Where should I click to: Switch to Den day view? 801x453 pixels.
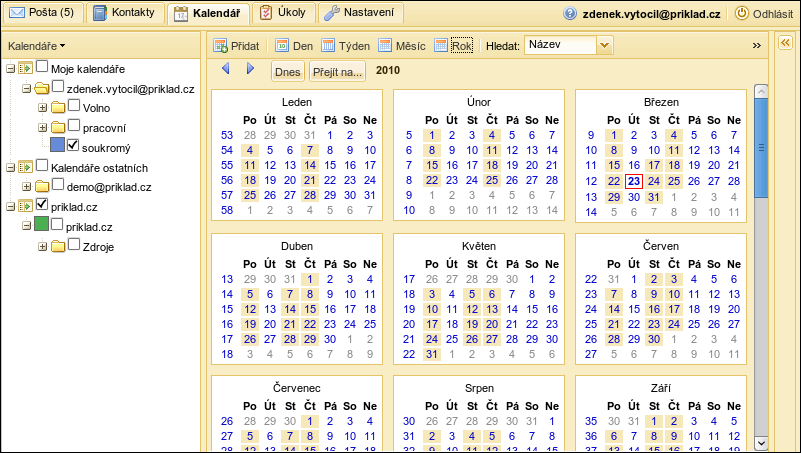pyautogui.click(x=294, y=46)
